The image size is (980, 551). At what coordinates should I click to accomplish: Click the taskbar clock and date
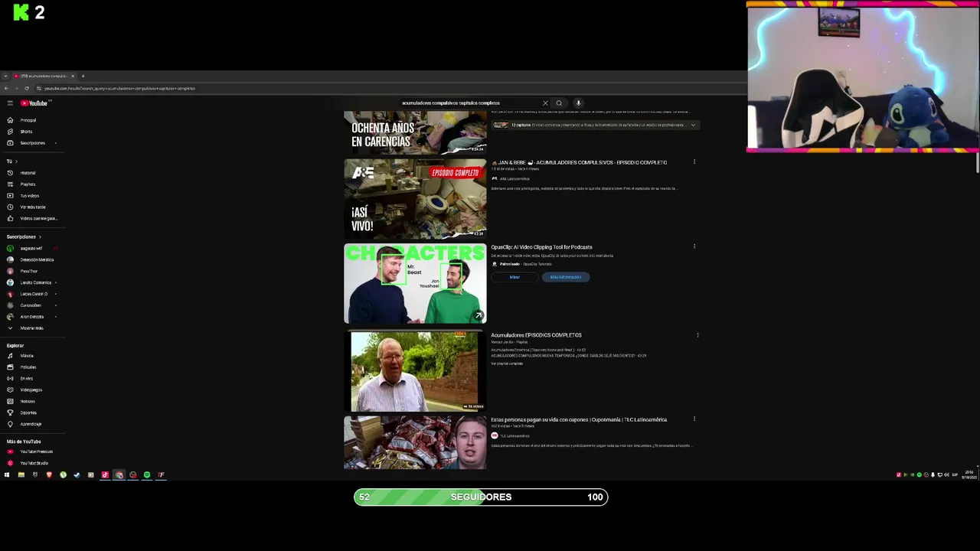[x=970, y=475]
